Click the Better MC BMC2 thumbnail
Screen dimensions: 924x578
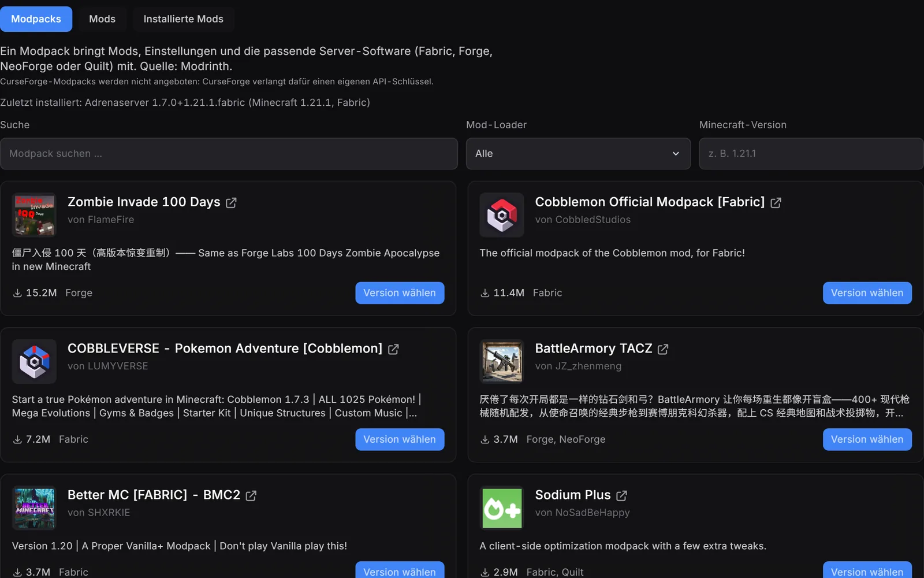coord(34,508)
